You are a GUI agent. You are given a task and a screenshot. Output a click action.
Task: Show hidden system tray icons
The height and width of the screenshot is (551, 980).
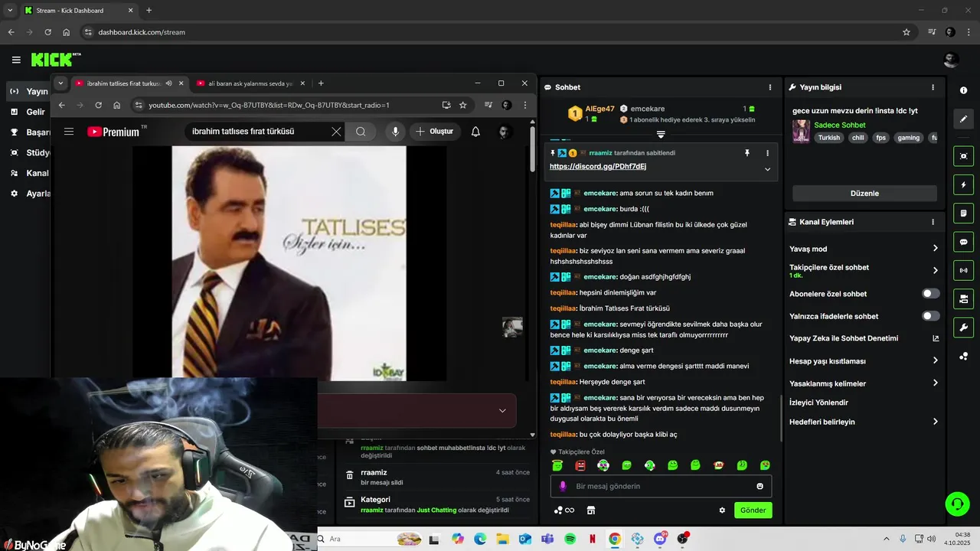click(x=887, y=539)
